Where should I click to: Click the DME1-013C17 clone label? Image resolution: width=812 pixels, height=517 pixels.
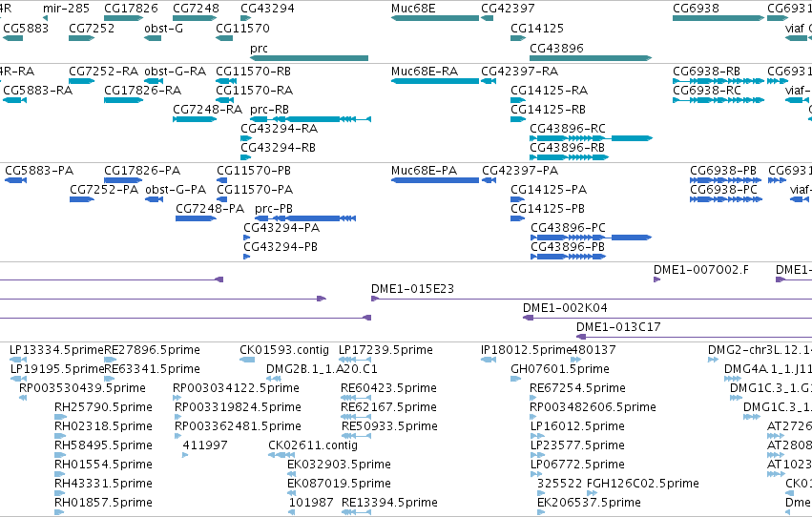click(x=619, y=327)
